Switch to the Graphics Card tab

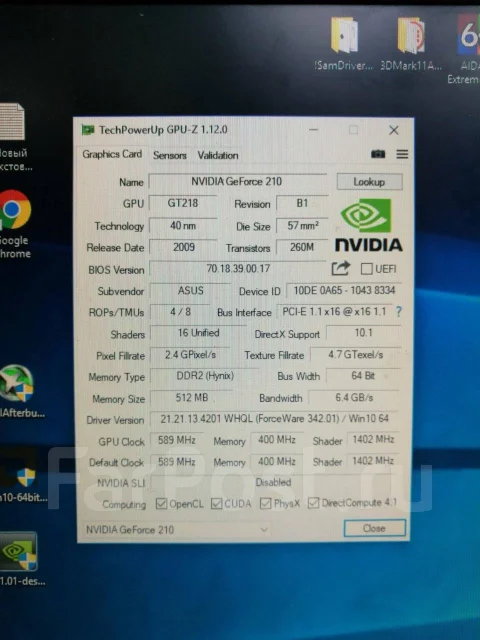point(112,154)
